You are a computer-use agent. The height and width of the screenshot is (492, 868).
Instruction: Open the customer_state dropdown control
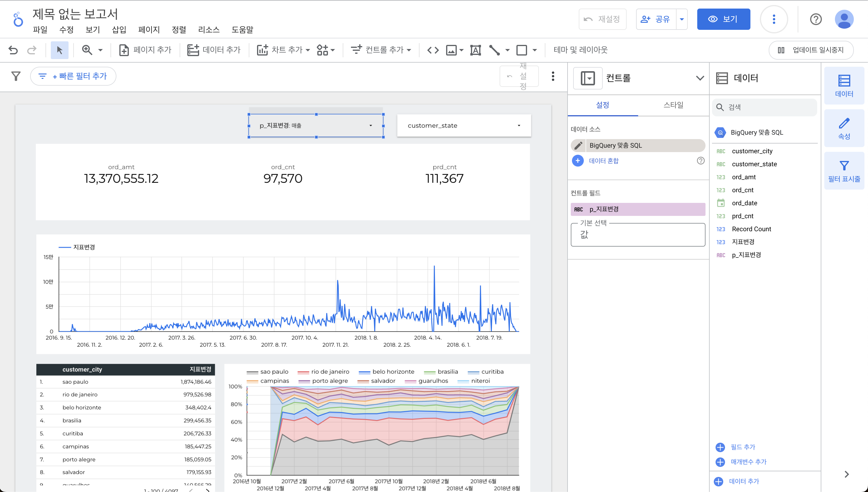pos(464,126)
